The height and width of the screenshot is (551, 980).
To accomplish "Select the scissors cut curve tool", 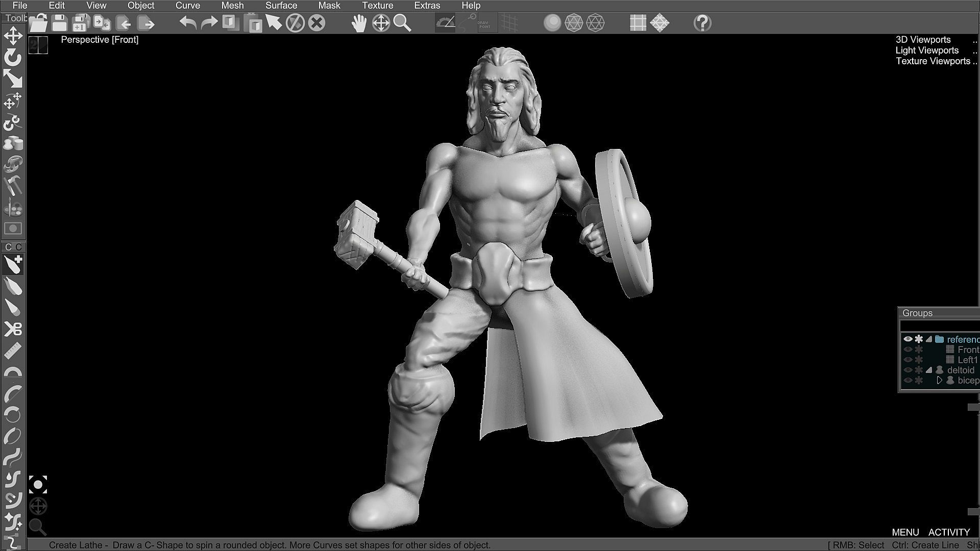I will click(13, 329).
